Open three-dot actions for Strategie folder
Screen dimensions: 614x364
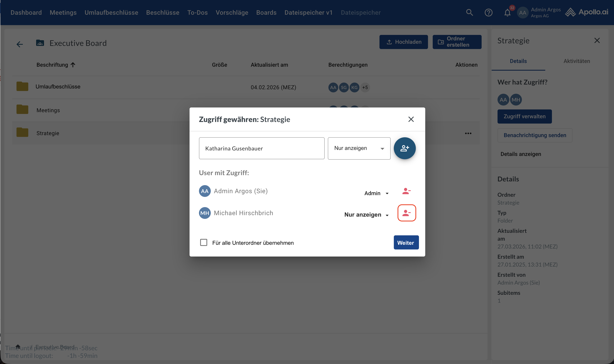(468, 133)
